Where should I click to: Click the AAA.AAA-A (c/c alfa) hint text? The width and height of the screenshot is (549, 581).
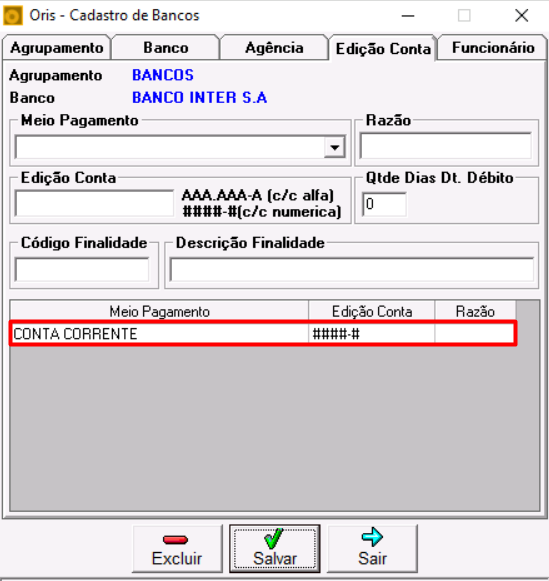[258, 195]
